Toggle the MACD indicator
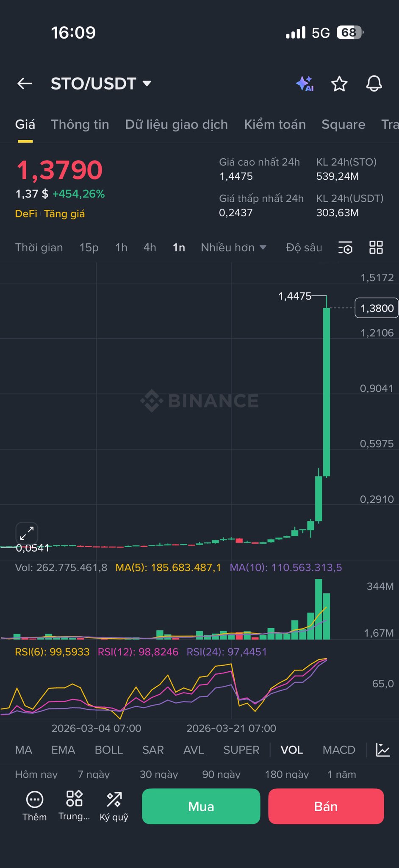399x868 pixels. tap(339, 750)
